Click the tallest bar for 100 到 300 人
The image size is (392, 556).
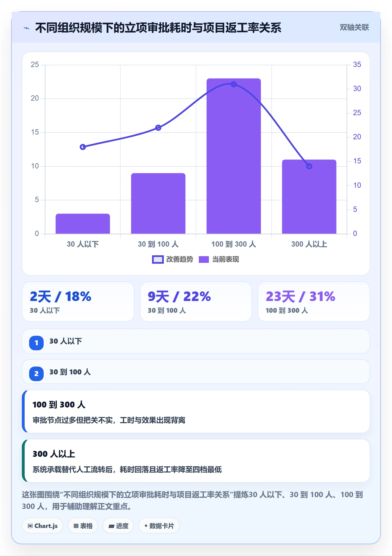(x=234, y=156)
